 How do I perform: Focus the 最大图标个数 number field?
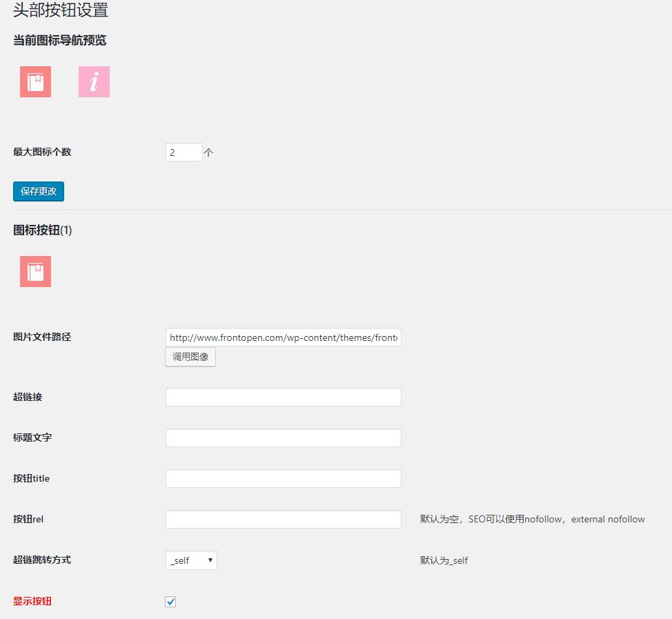point(184,153)
